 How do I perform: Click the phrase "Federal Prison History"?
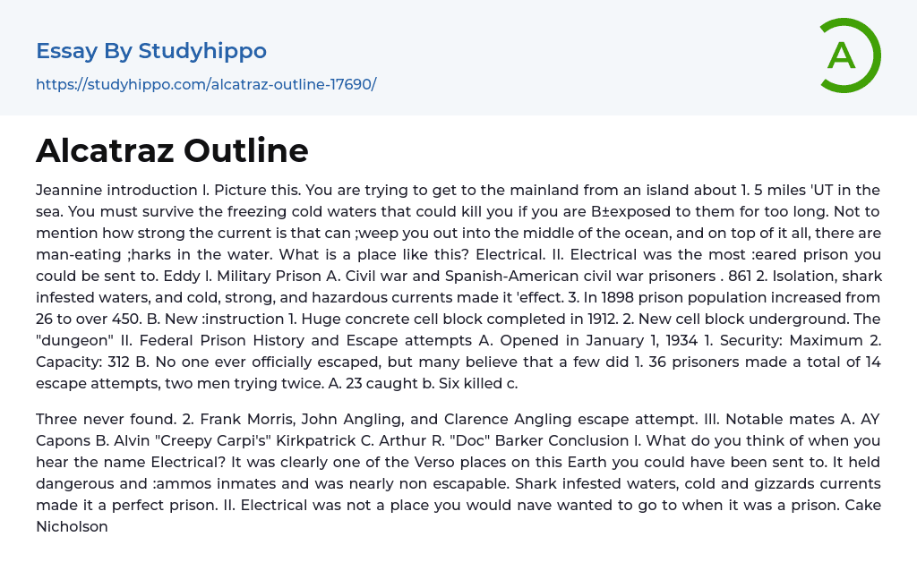click(x=258, y=340)
